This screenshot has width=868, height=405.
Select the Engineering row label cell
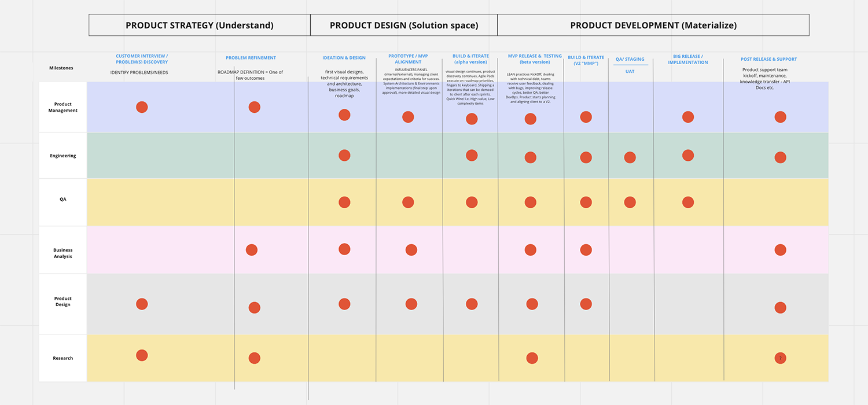point(63,156)
